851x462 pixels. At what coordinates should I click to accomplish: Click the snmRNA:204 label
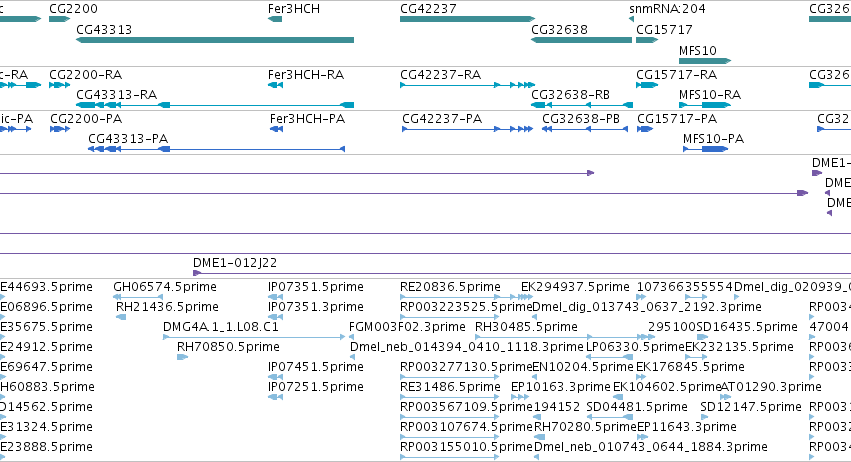click(667, 9)
